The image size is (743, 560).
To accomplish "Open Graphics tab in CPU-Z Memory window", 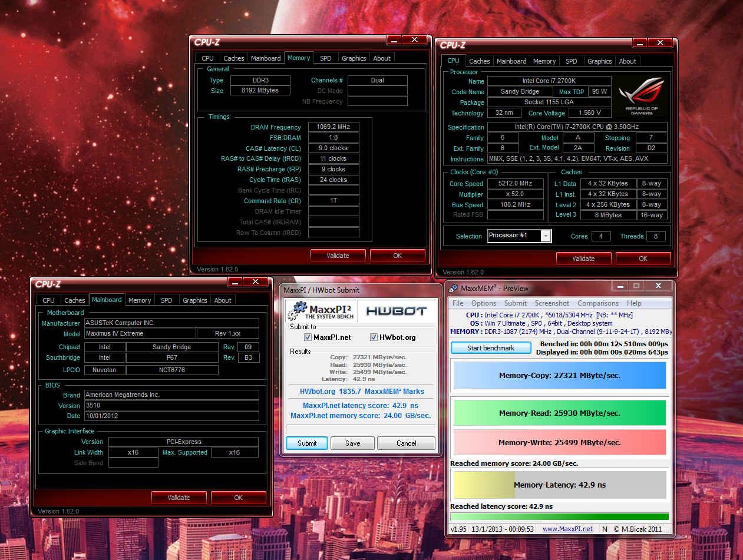I will click(354, 58).
